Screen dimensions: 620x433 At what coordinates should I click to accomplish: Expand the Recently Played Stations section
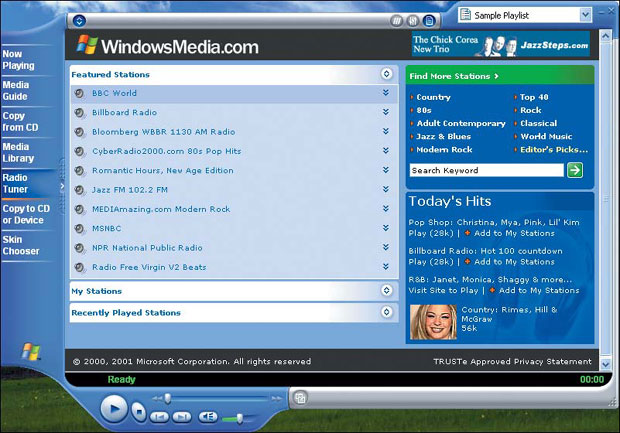coord(386,312)
